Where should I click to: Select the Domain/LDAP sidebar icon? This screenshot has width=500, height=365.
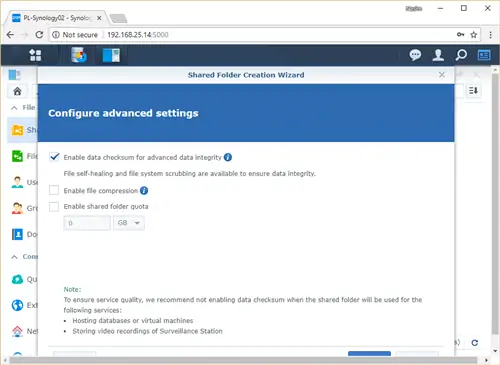[x=17, y=234]
